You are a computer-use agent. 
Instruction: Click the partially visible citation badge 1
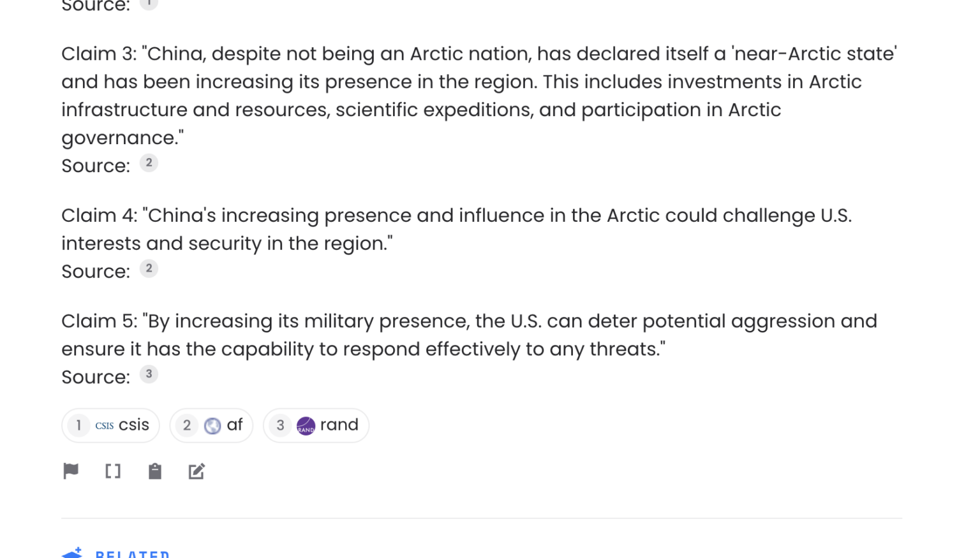[x=149, y=4]
